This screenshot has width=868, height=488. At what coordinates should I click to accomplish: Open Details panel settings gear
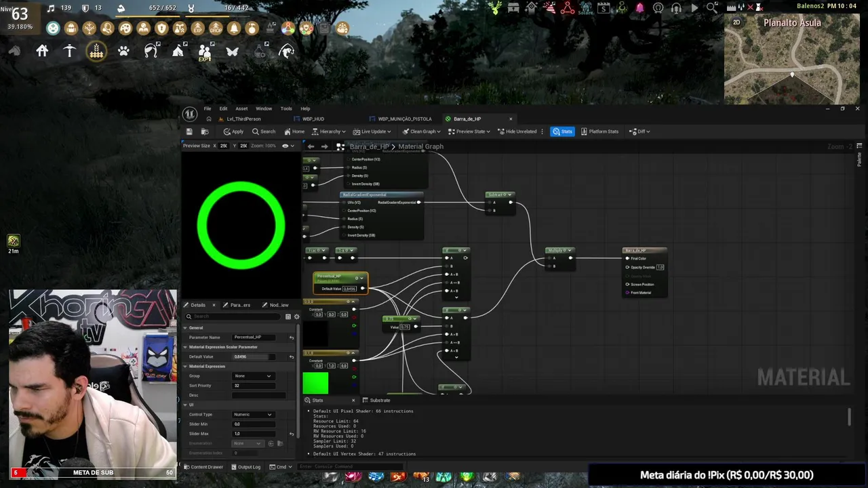[x=296, y=317]
